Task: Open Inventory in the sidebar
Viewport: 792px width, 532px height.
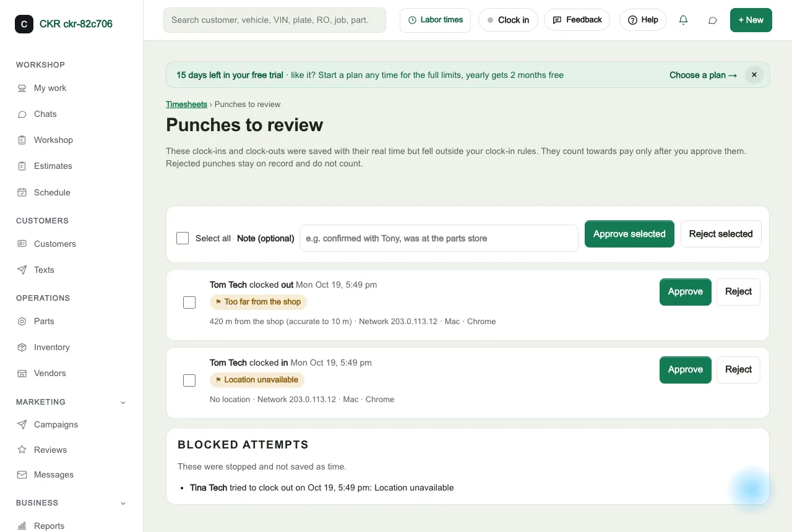Action: [51, 347]
